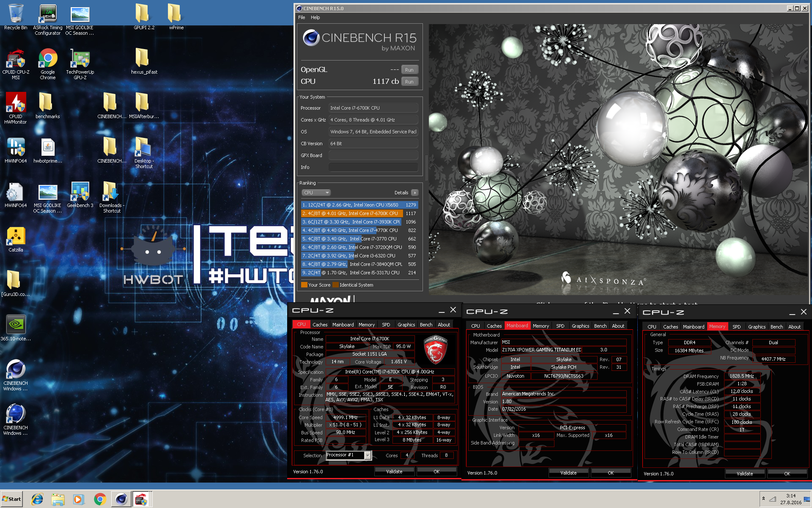Select ranking row i7-4770K
812x508 pixels.
(359, 230)
